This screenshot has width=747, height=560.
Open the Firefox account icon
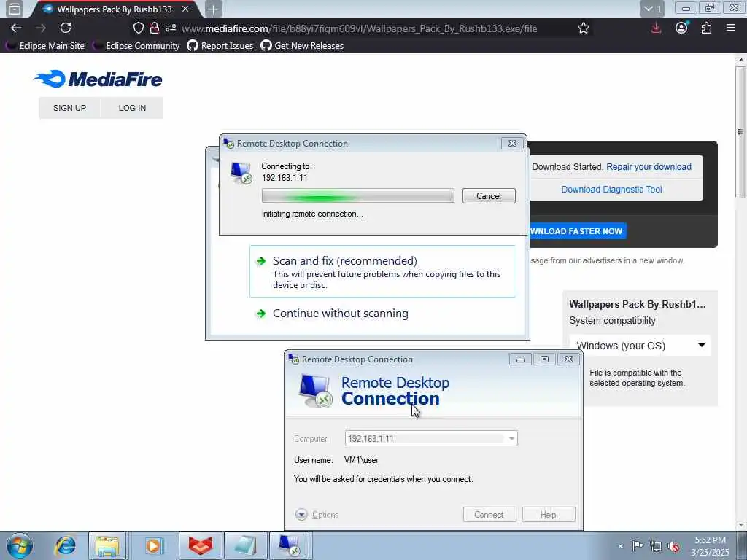click(681, 28)
